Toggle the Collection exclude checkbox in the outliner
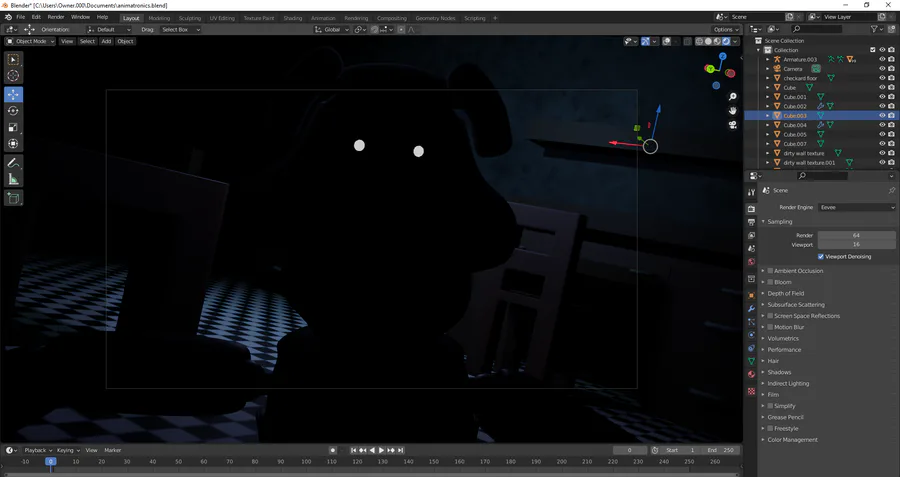The height and width of the screenshot is (477, 900). tap(873, 50)
